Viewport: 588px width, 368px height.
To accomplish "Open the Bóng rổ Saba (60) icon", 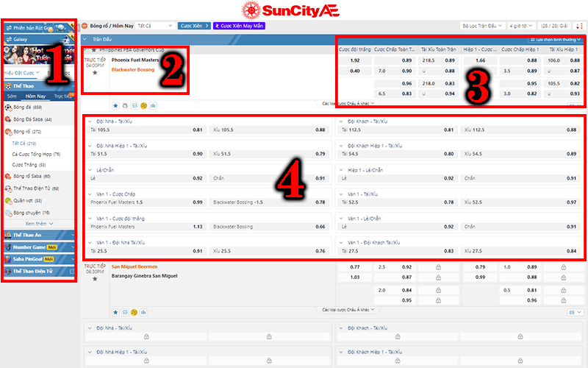I will (x=8, y=176).
